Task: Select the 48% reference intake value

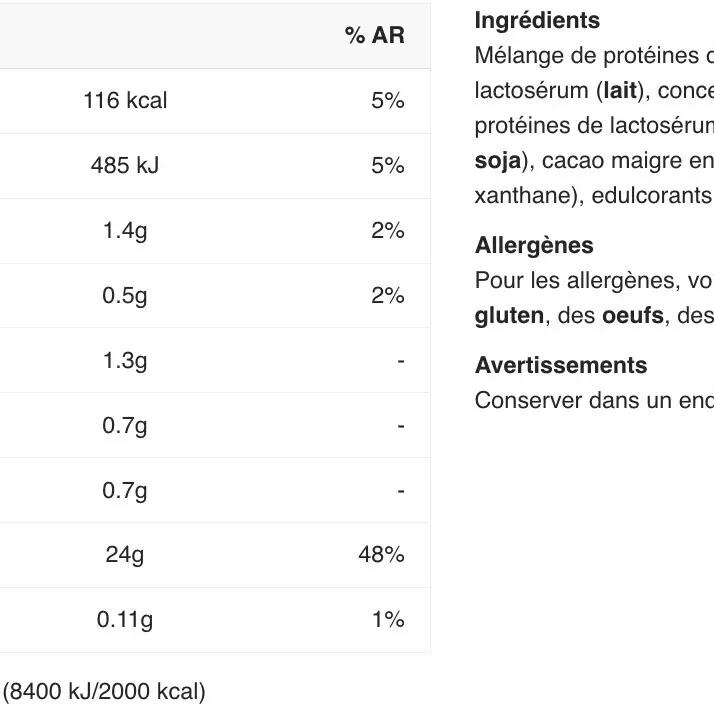Action: tap(381, 554)
